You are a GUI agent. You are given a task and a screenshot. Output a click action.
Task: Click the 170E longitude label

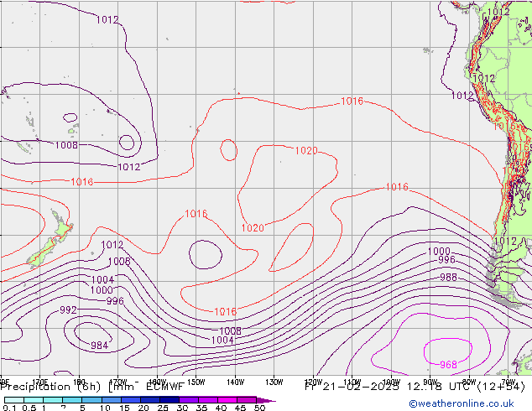click(39, 381)
